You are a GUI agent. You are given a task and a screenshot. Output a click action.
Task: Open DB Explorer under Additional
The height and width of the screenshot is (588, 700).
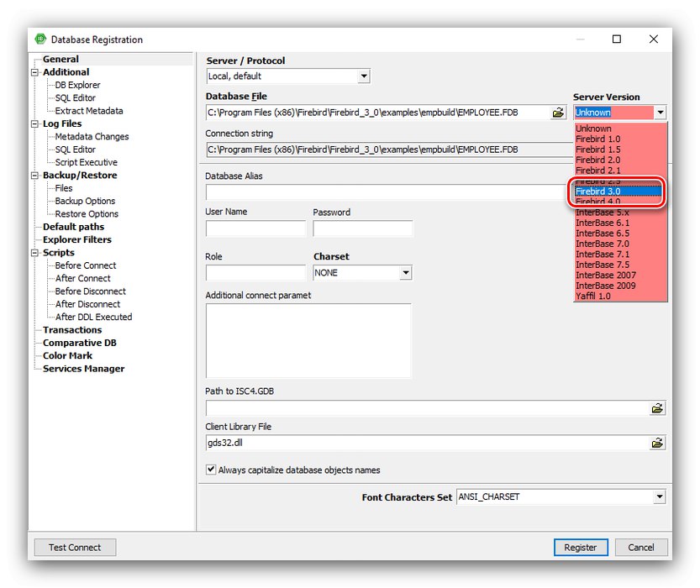77,85
